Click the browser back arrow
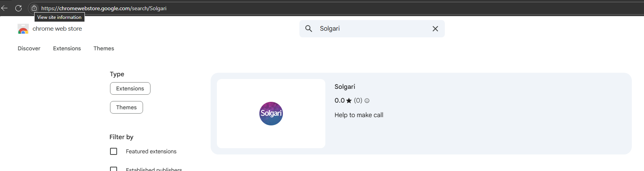 [x=5, y=8]
